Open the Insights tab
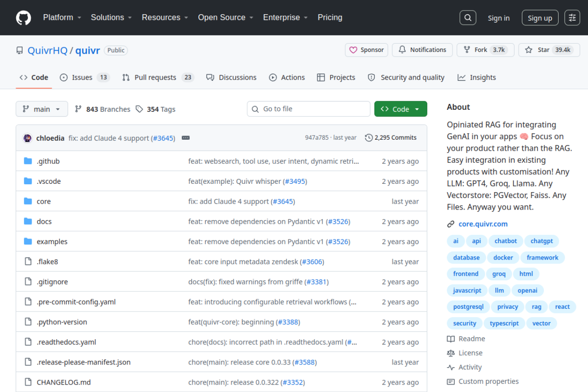The height and width of the screenshot is (392, 588). pos(477,78)
